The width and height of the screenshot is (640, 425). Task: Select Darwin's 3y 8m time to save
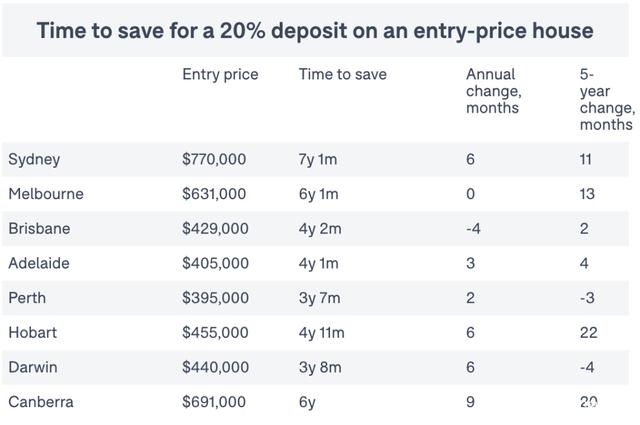[x=320, y=367]
